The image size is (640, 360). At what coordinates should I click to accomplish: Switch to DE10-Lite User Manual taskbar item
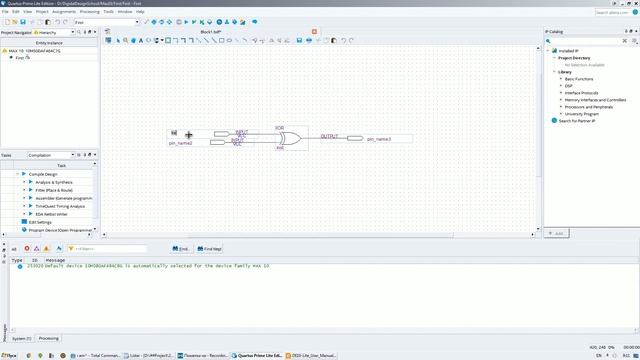pos(311,356)
